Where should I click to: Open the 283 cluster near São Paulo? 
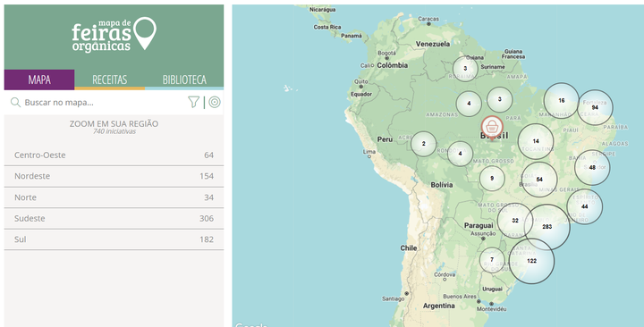547,226
